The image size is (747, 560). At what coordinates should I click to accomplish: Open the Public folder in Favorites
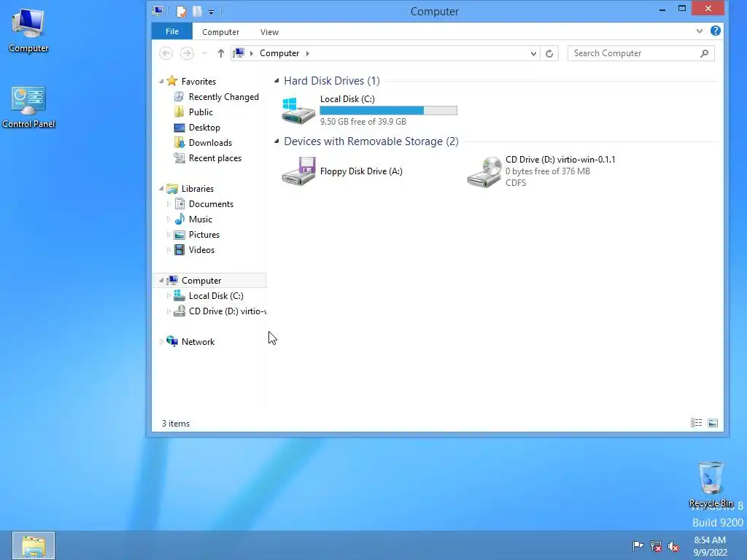point(201,112)
